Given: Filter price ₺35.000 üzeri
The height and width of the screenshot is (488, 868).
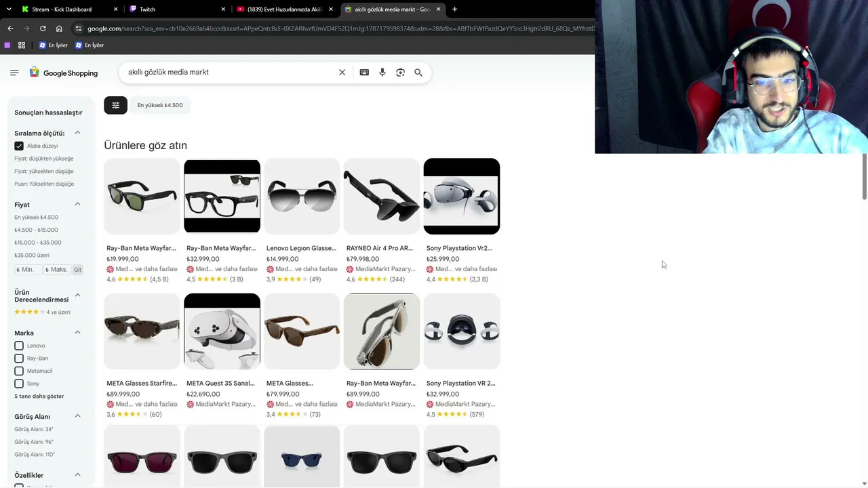Looking at the screenshot, I should [x=32, y=256].
